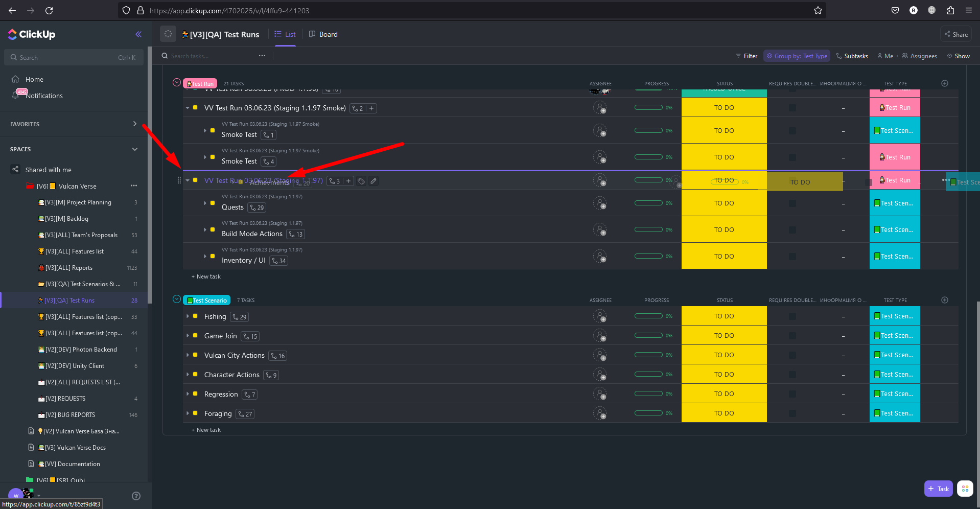Screen dimensions: 980x509
Task: Expand the Quests subtask tree
Action: tap(205, 203)
